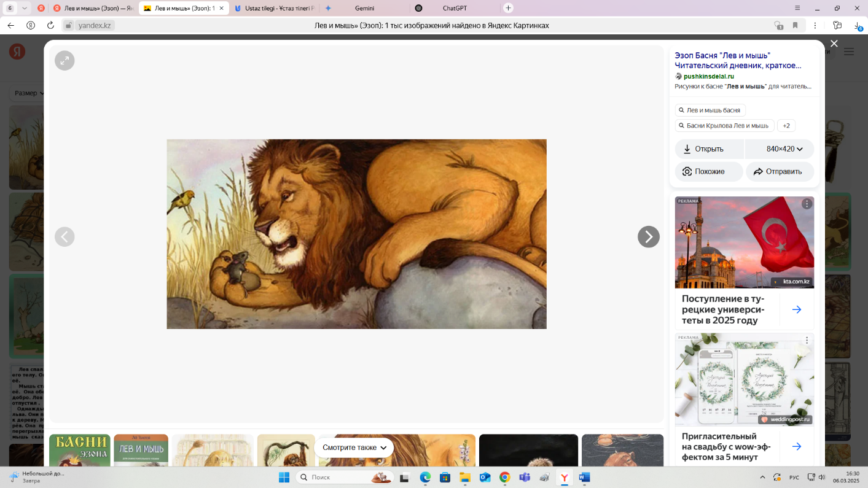The width and height of the screenshot is (868, 488).
Task: Click the 'Открыть' image button
Action: [x=710, y=149]
